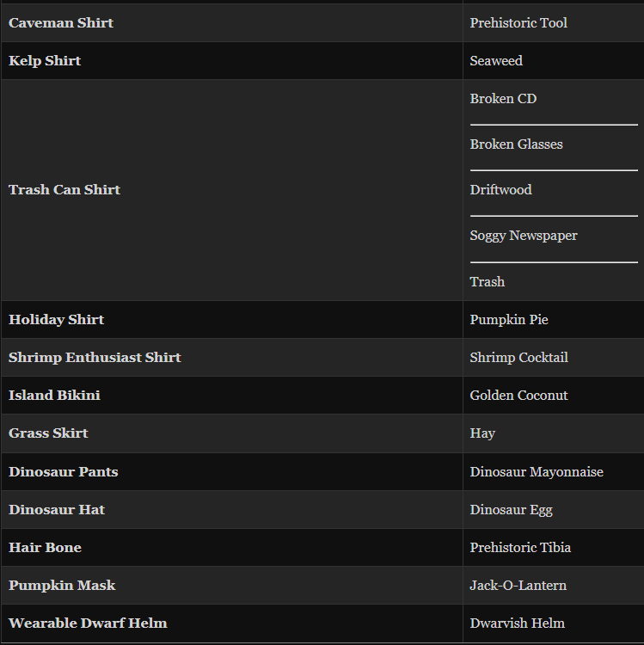Open the Soggy Newspaper entry
Viewport: 644px width, 645px height.
coord(524,236)
